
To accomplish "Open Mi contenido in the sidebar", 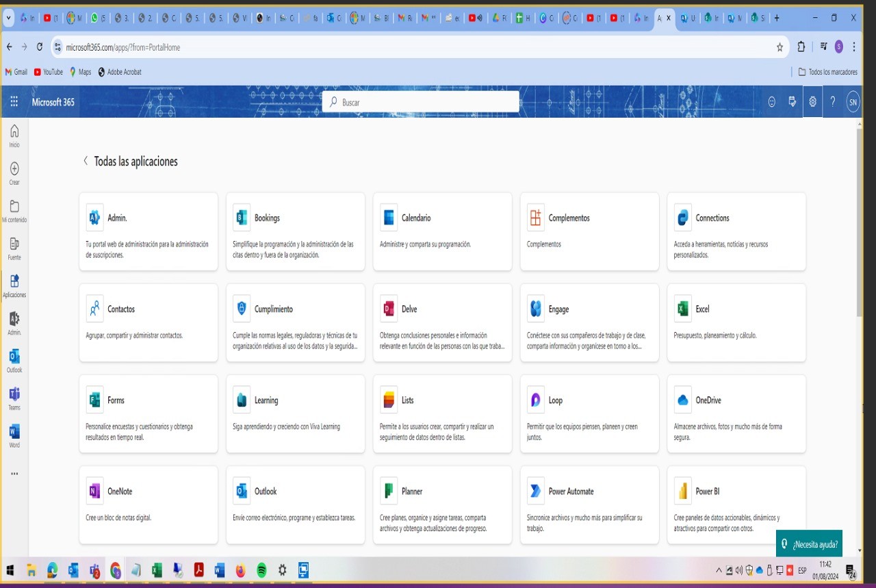I will (x=14, y=211).
